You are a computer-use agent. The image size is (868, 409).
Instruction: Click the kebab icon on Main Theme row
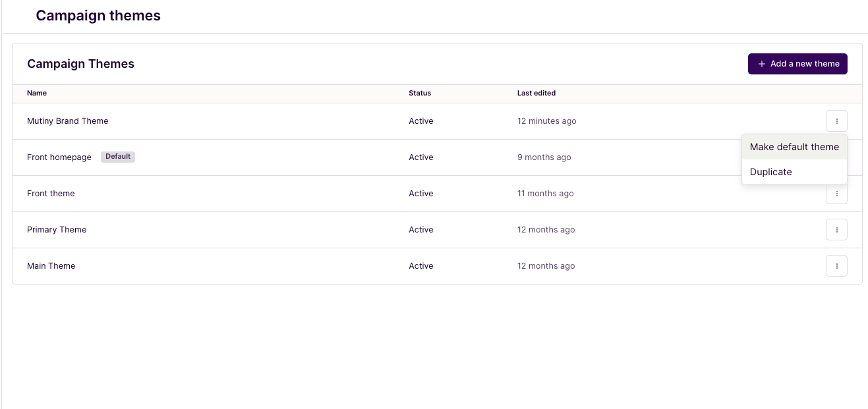click(x=836, y=265)
